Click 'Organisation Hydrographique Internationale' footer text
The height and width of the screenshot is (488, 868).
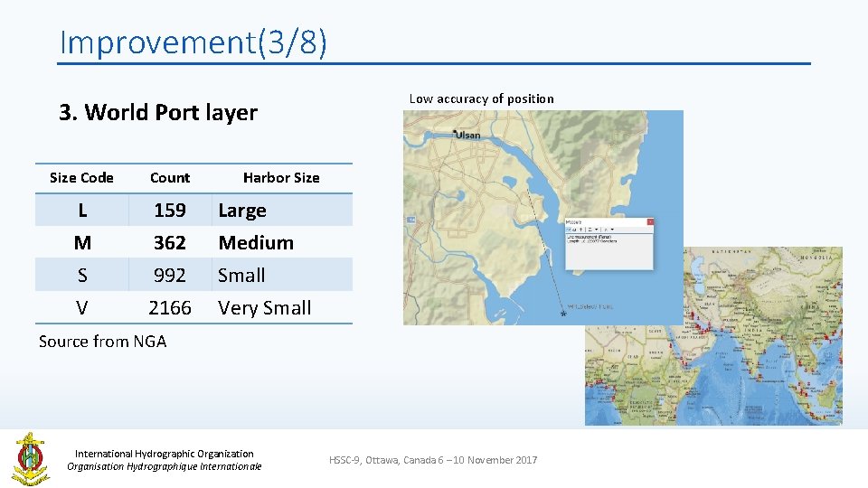(x=165, y=466)
